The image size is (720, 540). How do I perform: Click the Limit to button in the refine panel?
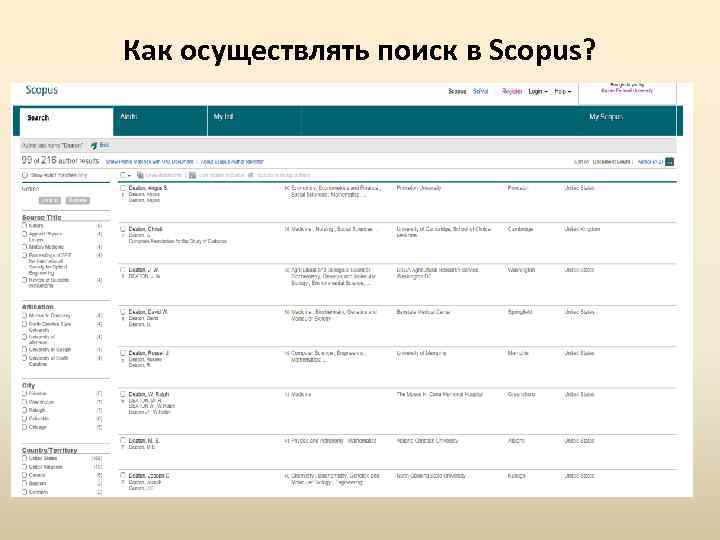point(50,200)
